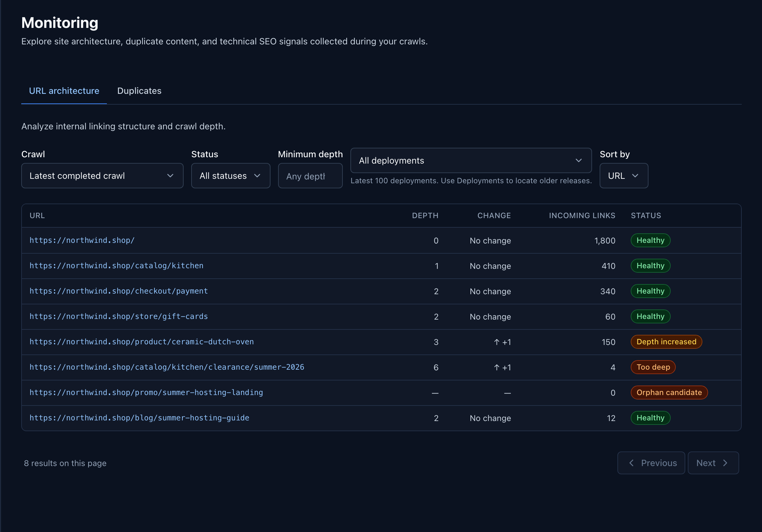Click the chevron icon in deployments dropdown
The image size is (762, 532).
578,161
